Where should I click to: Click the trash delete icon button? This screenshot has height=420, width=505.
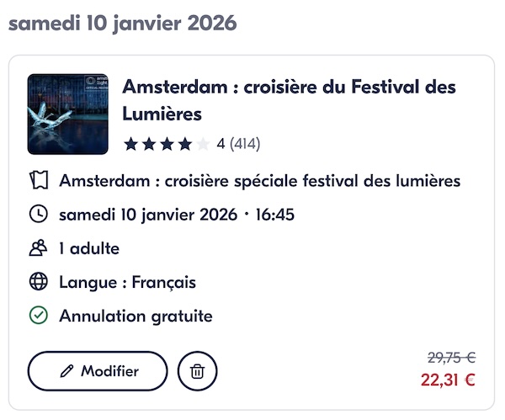(x=198, y=371)
